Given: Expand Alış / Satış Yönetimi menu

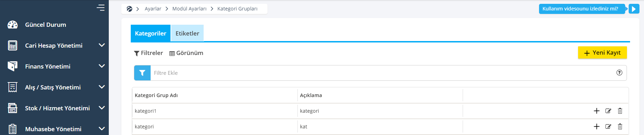Looking at the screenshot, I should coord(102,87).
